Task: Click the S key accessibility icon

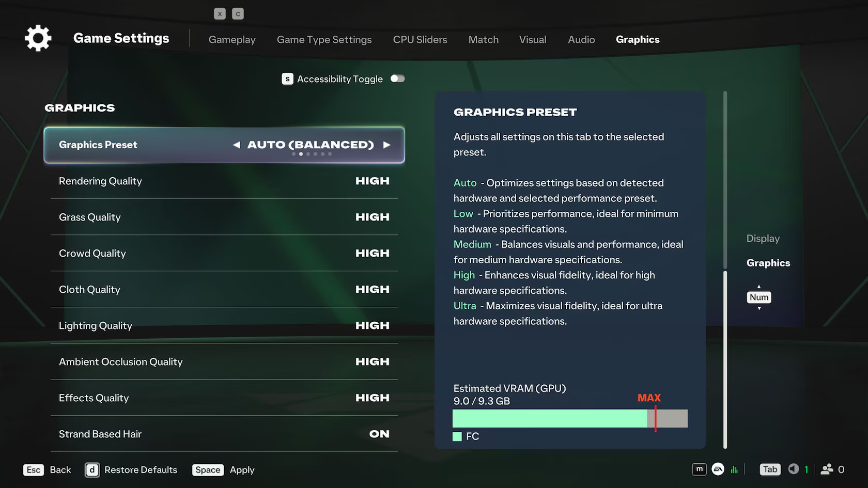Action: tap(287, 79)
